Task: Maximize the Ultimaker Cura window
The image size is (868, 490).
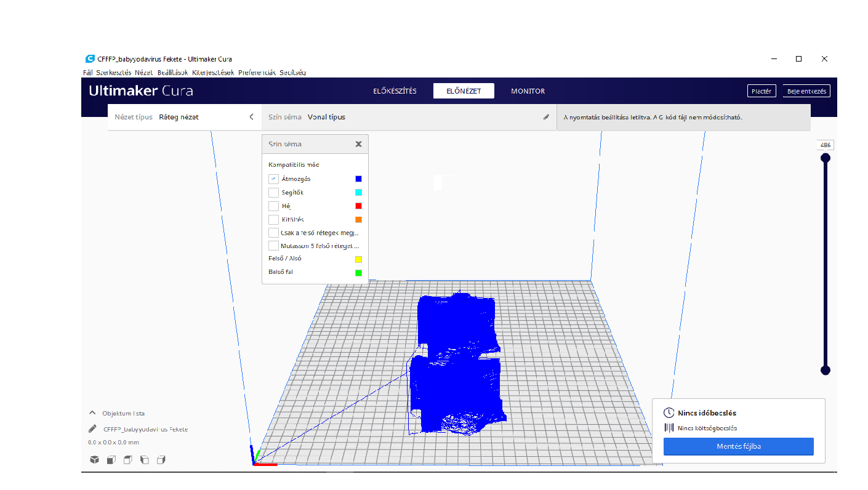Action: click(798, 59)
